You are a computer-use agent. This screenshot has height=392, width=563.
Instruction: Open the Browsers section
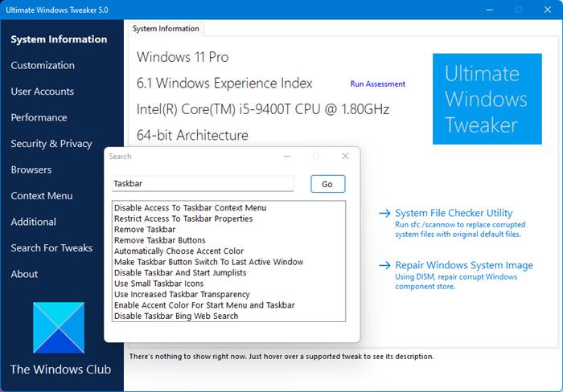(31, 169)
